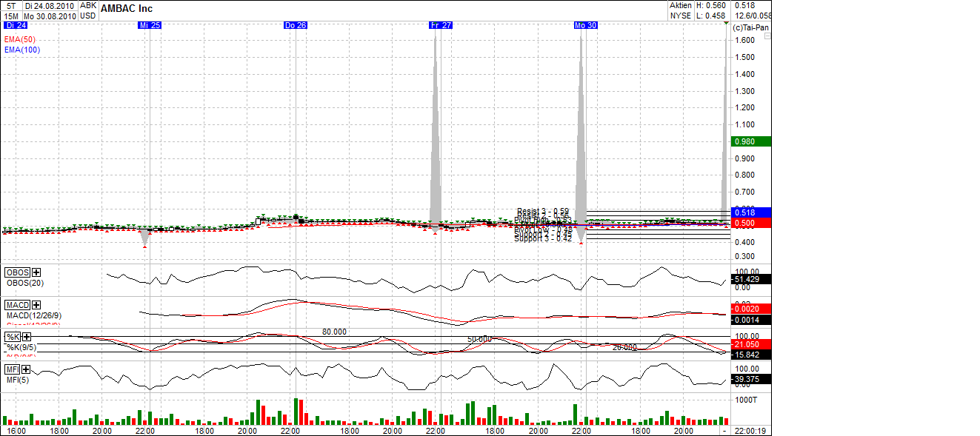The image size is (980, 436).
Task: Click end date Mo 30.08.2010
Action: tap(49, 16)
